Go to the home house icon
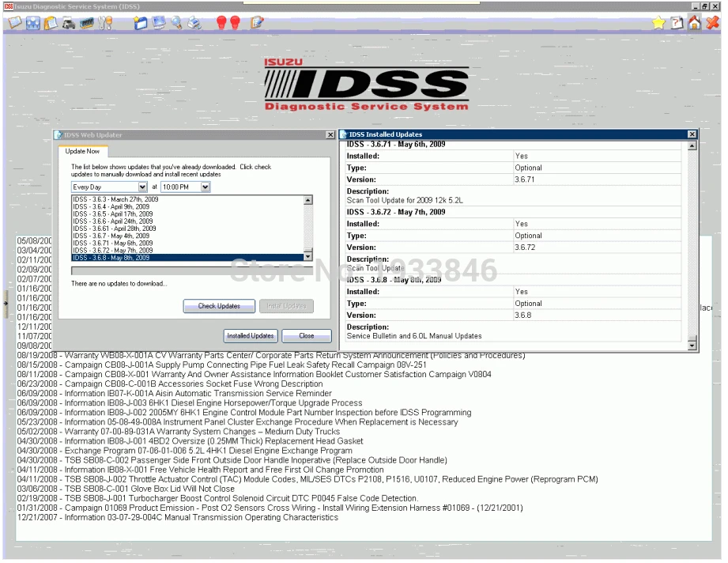Screen dimensions: 728x563 [695, 23]
